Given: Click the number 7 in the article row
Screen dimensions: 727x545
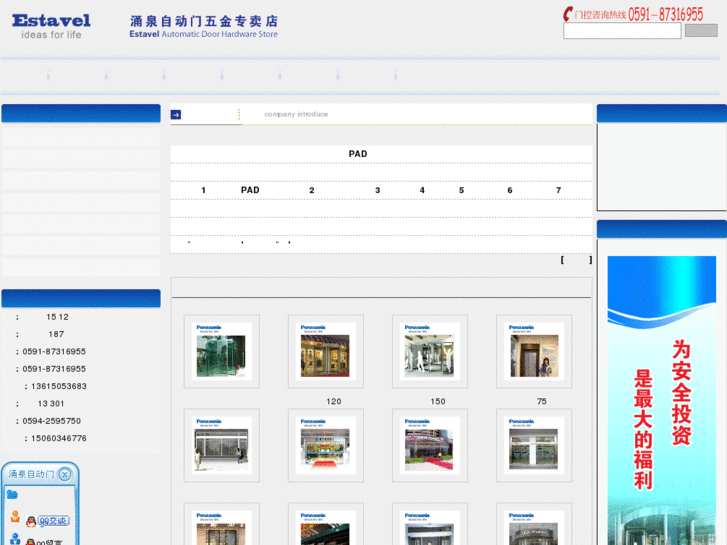Looking at the screenshot, I should pos(559,190).
